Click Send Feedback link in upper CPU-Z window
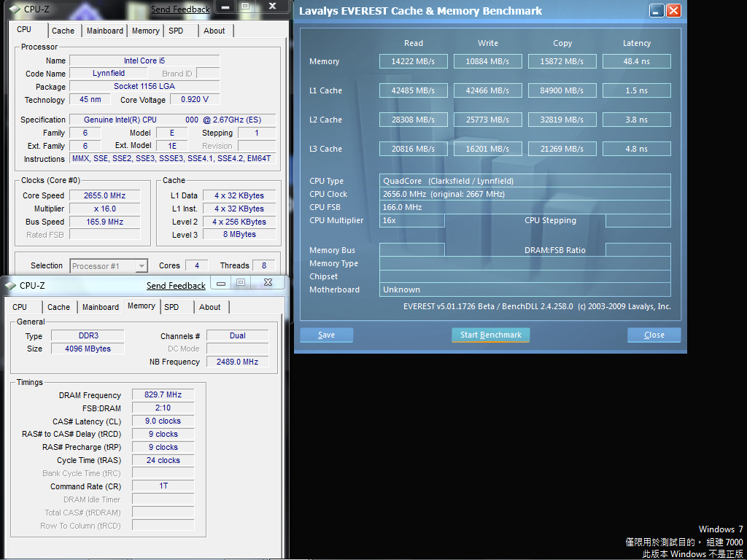747x560 pixels. (x=180, y=9)
